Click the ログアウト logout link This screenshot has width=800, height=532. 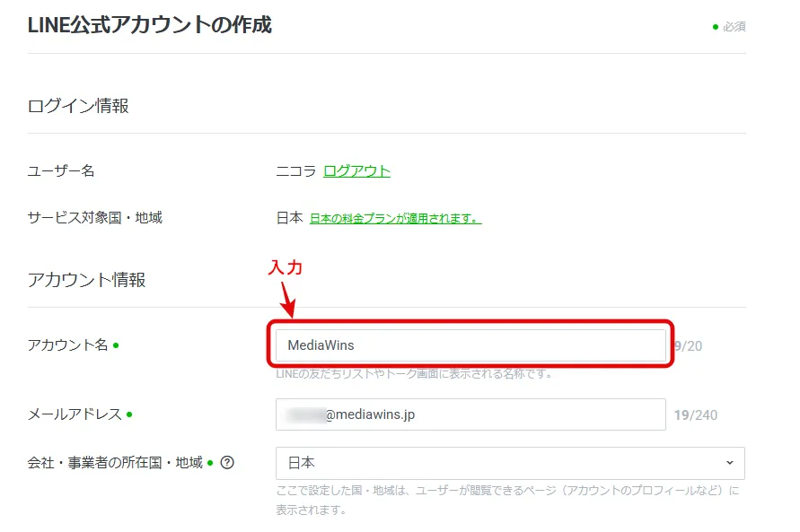(356, 170)
